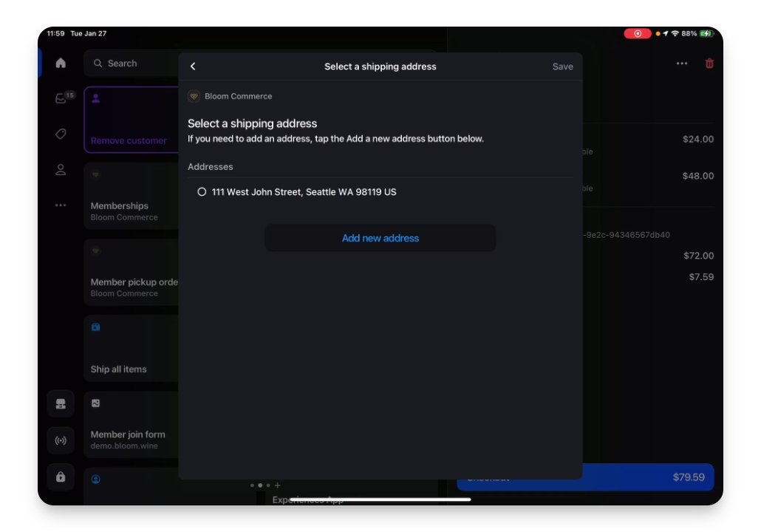Click the $24.00 cart line price
This screenshot has width=761, height=532.
tap(698, 140)
